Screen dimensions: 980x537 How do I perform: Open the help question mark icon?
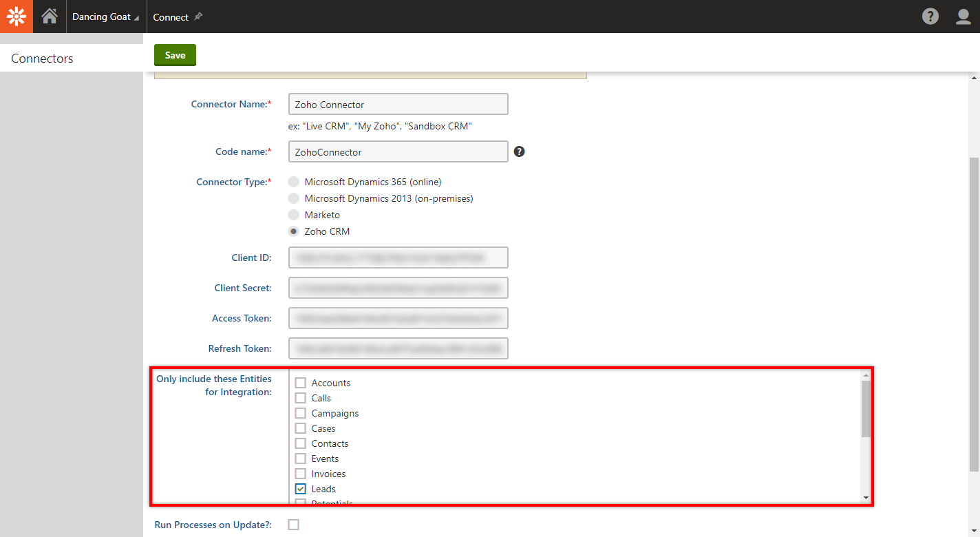930,17
